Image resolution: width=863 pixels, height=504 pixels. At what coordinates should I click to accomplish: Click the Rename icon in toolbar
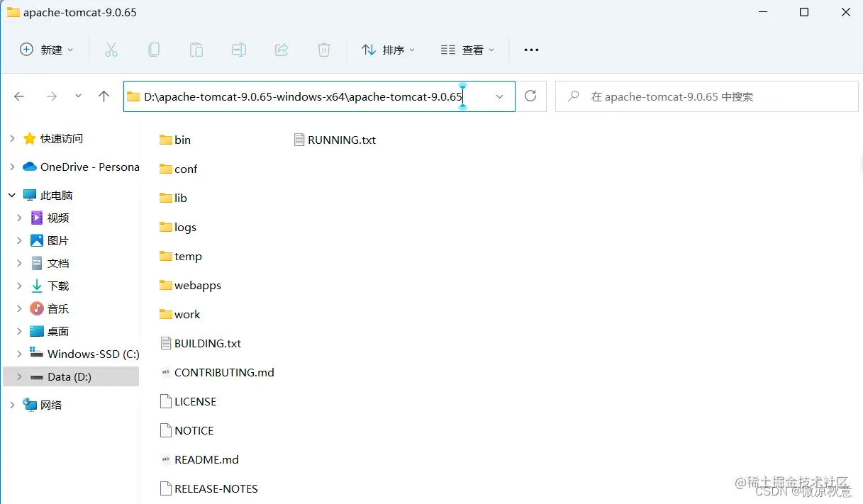pos(239,50)
